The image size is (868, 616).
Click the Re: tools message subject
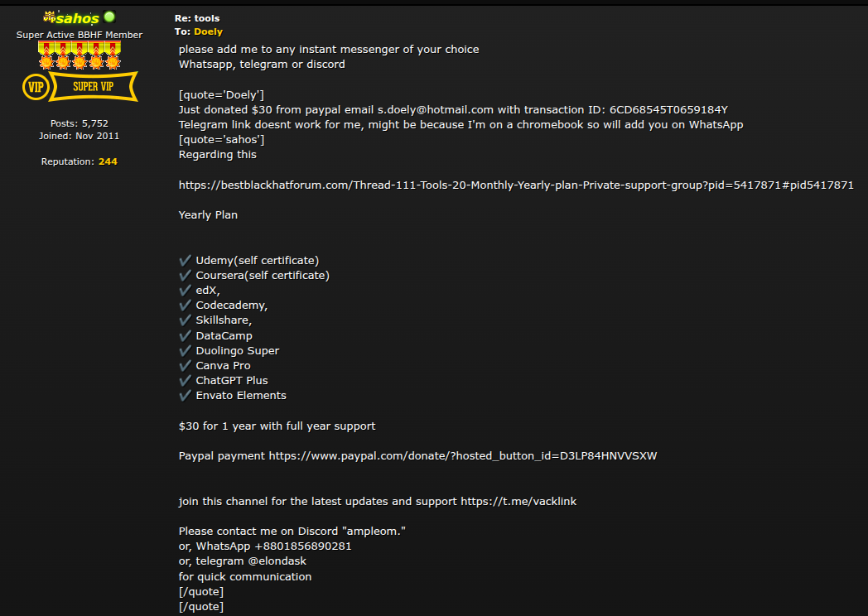point(197,18)
